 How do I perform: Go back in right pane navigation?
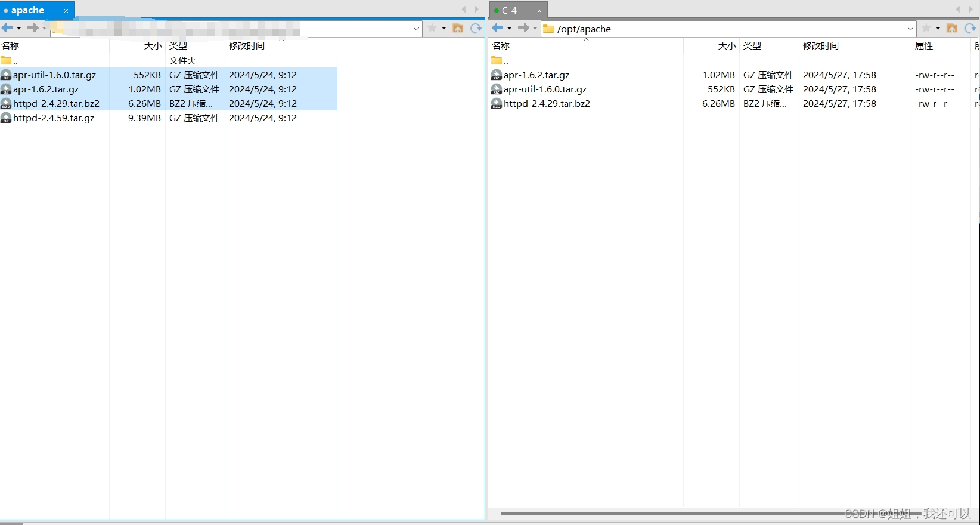point(498,28)
